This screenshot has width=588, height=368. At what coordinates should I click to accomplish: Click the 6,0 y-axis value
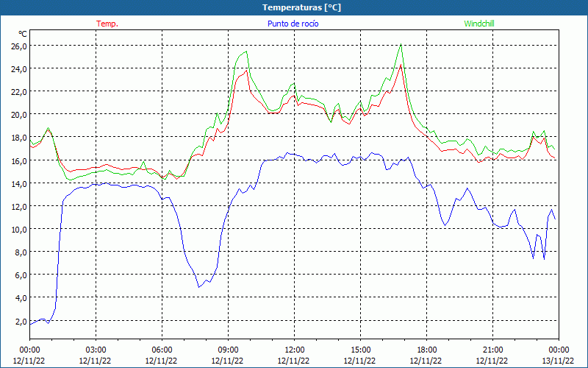[21, 275]
